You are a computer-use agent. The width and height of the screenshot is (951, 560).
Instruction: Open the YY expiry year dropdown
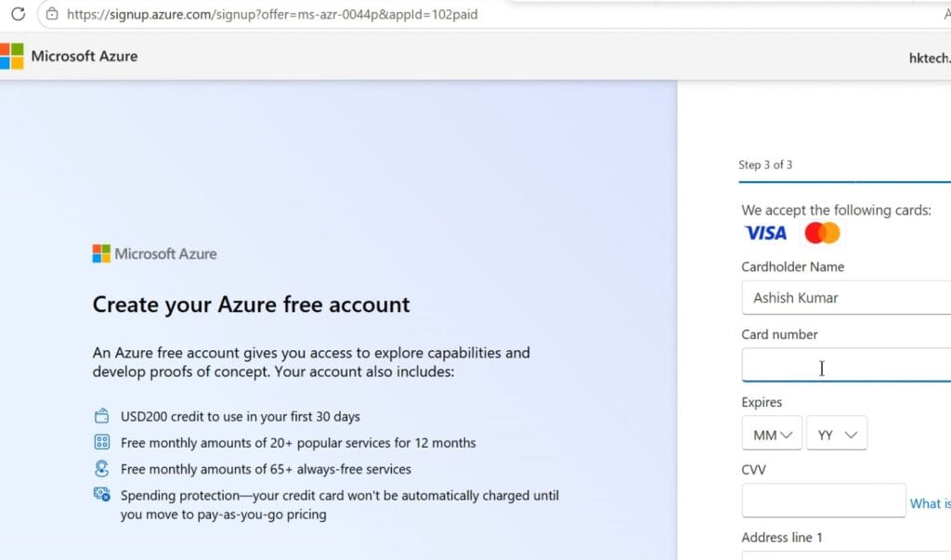tap(837, 433)
